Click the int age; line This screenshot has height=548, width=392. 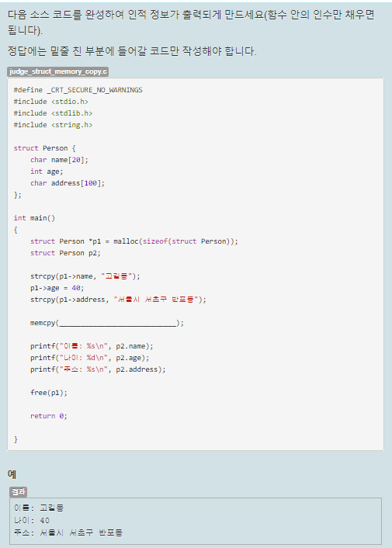[47, 172]
